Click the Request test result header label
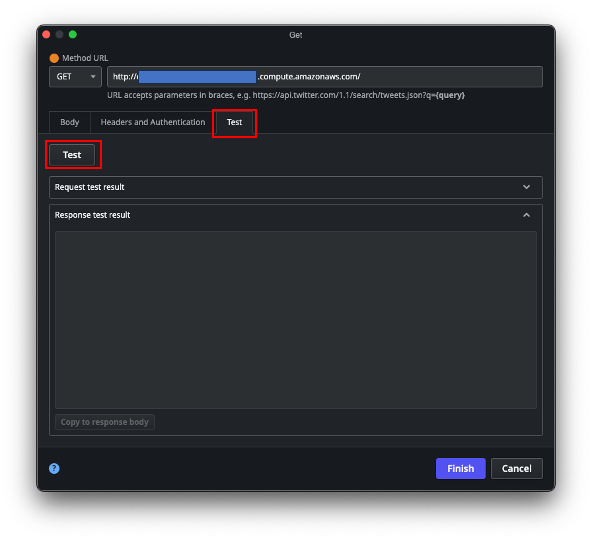The image size is (592, 540). [89, 187]
